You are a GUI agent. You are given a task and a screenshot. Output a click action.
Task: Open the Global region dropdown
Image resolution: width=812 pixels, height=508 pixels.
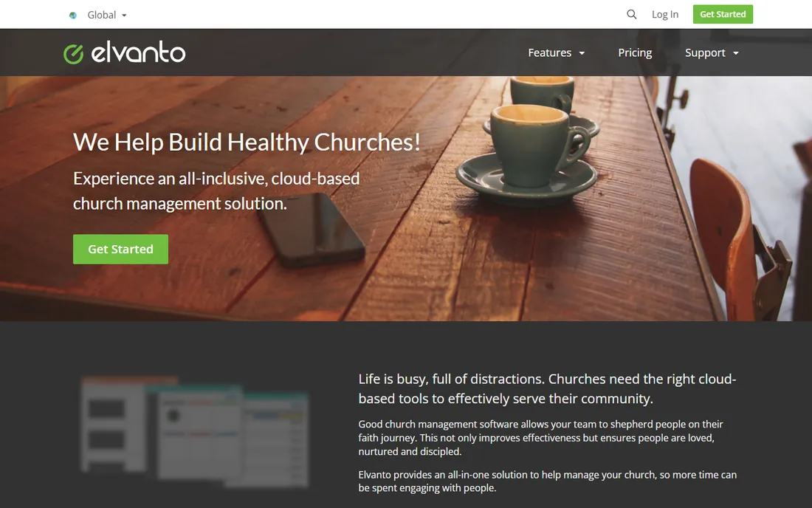tap(107, 15)
